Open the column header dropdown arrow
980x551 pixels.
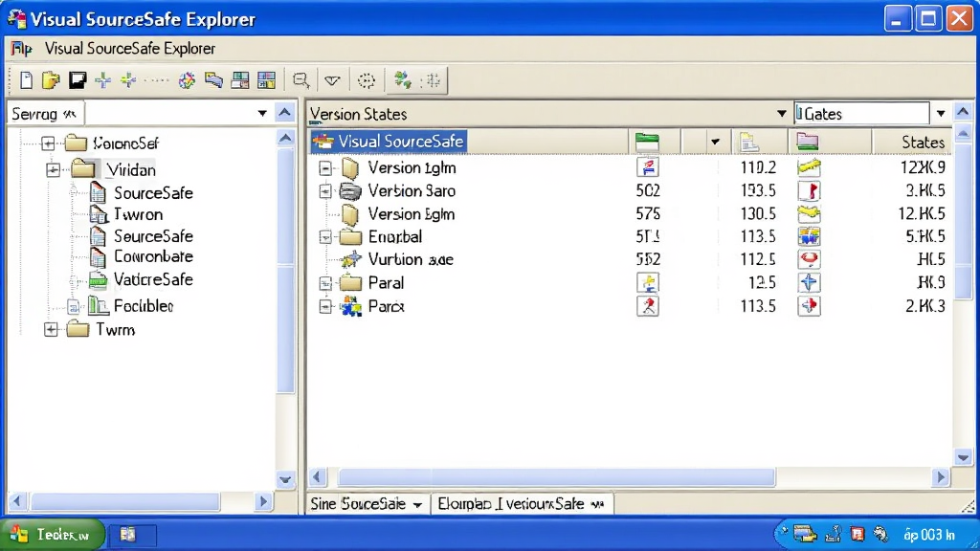click(x=715, y=142)
